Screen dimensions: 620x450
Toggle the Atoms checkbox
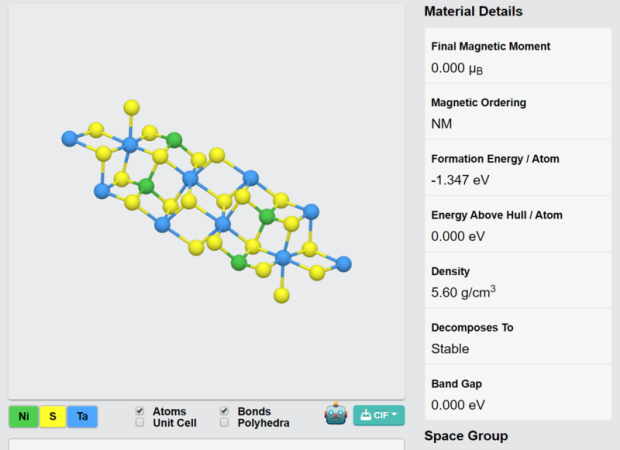tap(140, 411)
